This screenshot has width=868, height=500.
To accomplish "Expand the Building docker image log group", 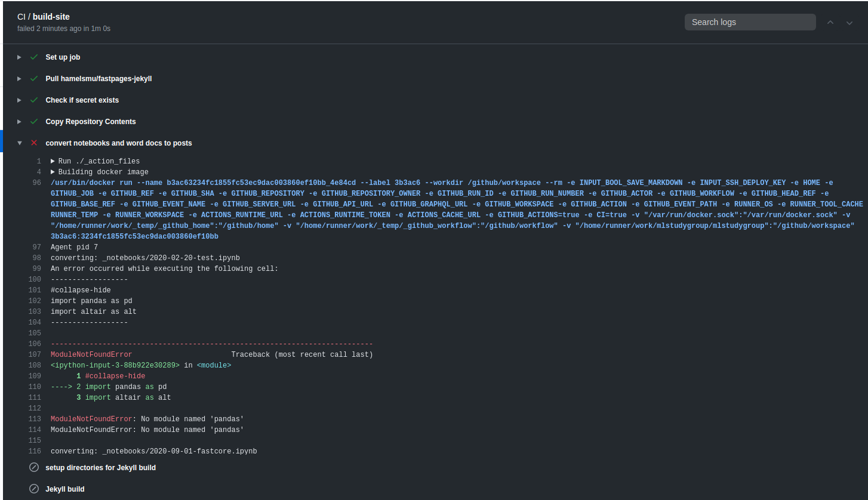I will click(53, 171).
